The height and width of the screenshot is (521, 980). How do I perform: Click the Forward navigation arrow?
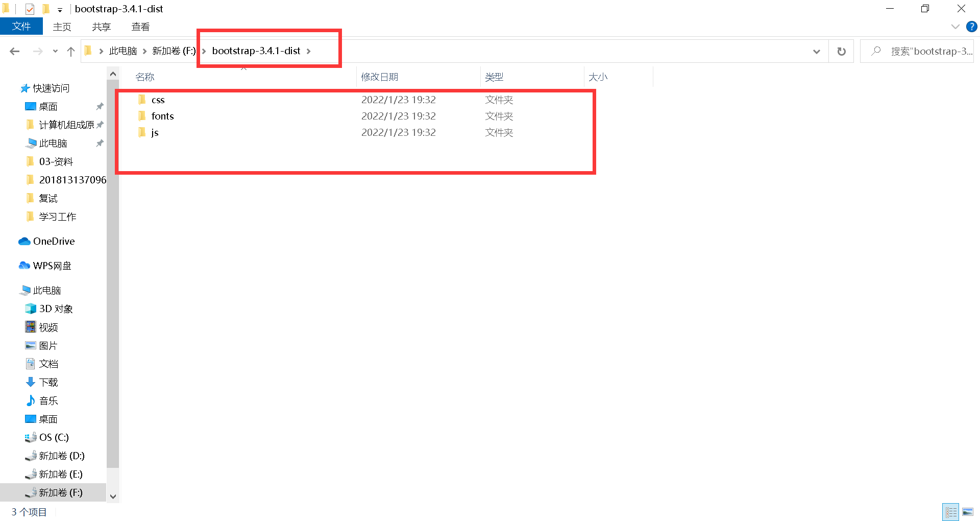(38, 51)
